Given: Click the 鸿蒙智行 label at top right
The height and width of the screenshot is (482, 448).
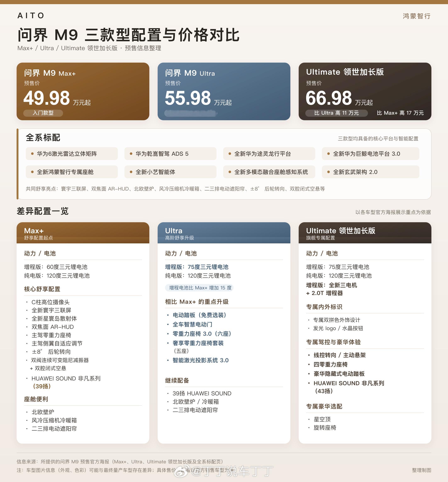Looking at the screenshot, I should tap(416, 16).
